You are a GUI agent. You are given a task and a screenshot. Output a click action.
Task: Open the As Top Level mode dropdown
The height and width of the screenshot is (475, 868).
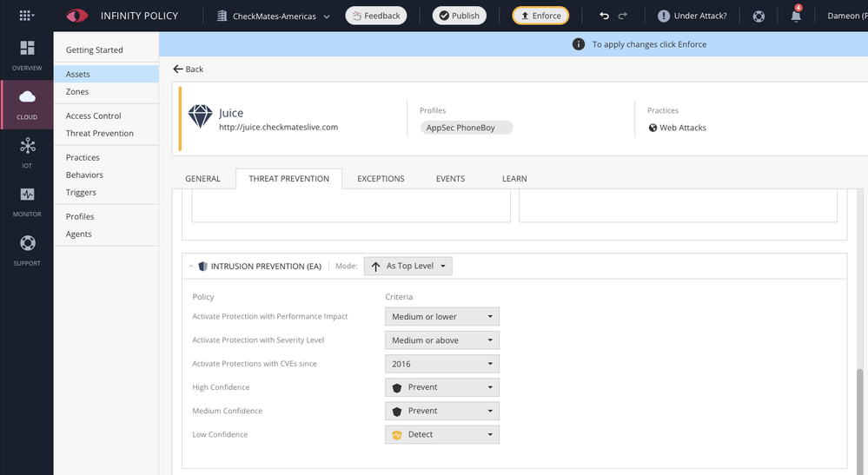point(408,266)
